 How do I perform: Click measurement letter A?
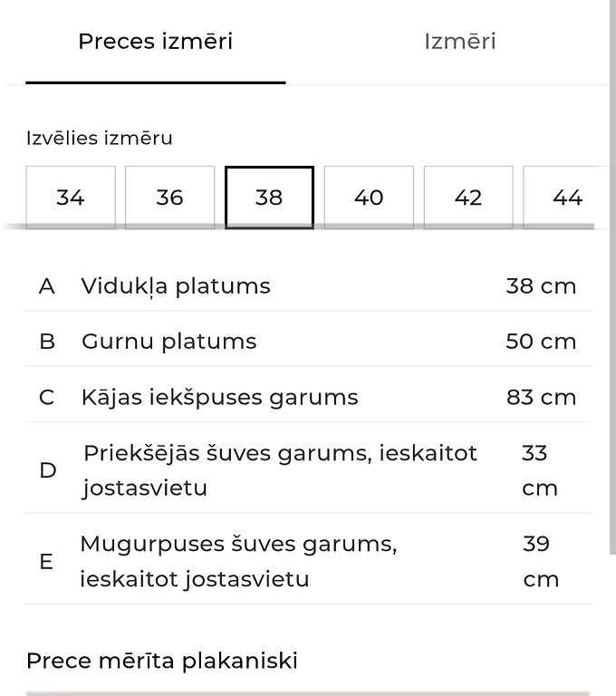[47, 286]
